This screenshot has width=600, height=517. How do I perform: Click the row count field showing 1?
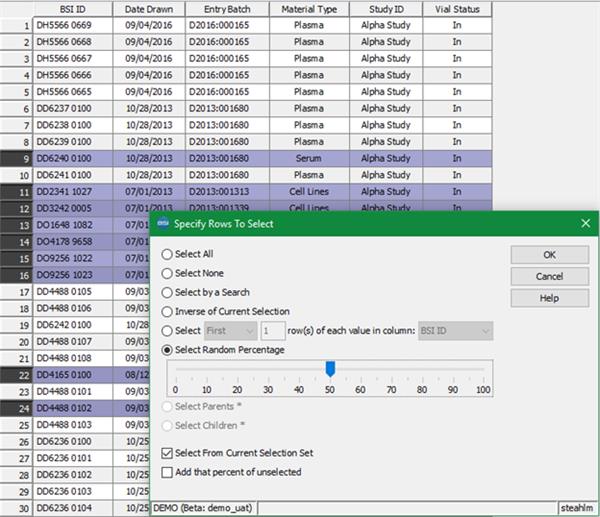point(273,331)
